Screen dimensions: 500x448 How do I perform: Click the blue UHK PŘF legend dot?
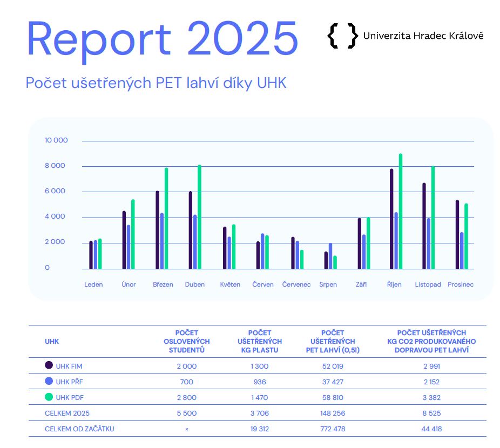[49, 381]
